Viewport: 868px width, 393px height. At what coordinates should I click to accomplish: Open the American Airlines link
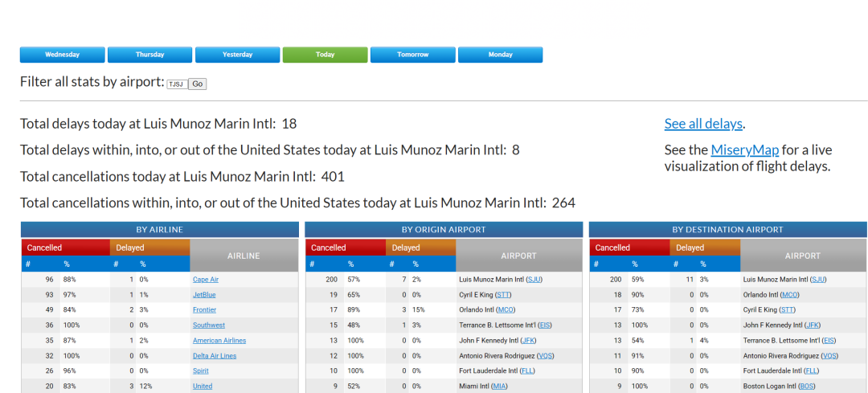tap(219, 341)
